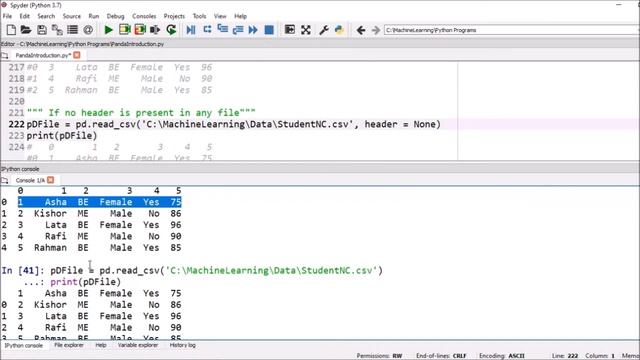Maximize current pane icon

(289, 30)
